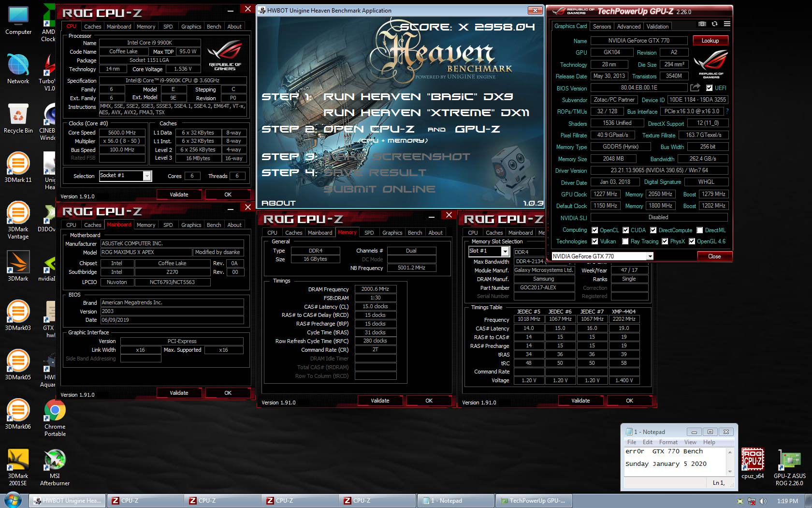Screen dimensions: 812x508
Task: Toggle the OpenGL 4.6 checkbox
Action: (x=692, y=241)
